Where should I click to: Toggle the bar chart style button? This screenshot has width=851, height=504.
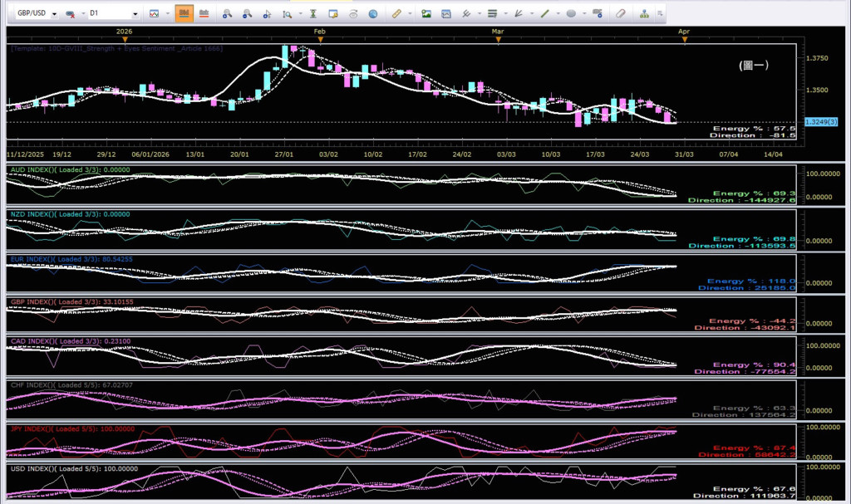click(x=203, y=14)
